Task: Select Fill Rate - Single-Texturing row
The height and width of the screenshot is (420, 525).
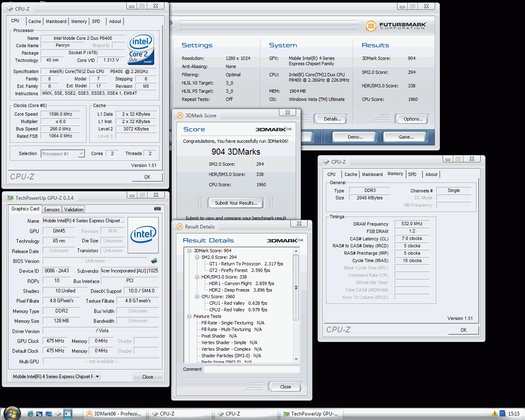Action: (x=233, y=323)
